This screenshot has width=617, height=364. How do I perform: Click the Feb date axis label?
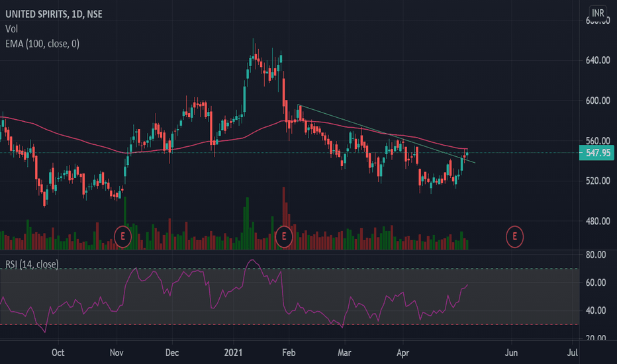pyautogui.click(x=289, y=352)
